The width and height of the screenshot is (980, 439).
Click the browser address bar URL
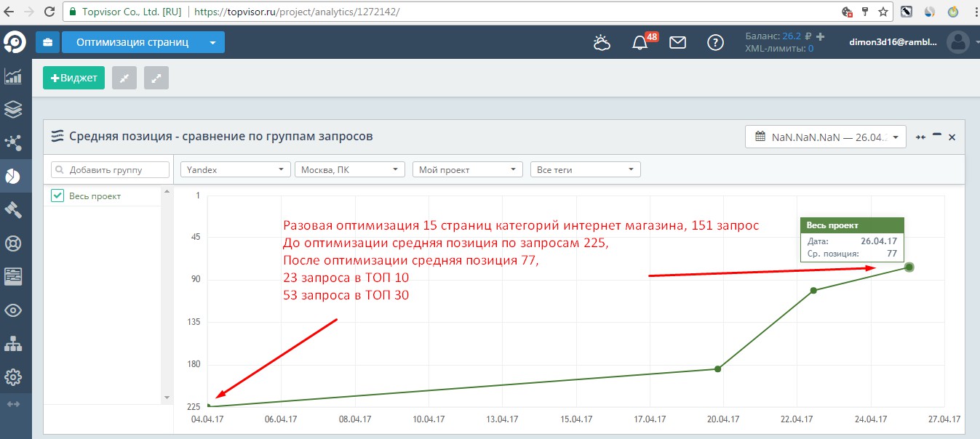[x=295, y=12]
